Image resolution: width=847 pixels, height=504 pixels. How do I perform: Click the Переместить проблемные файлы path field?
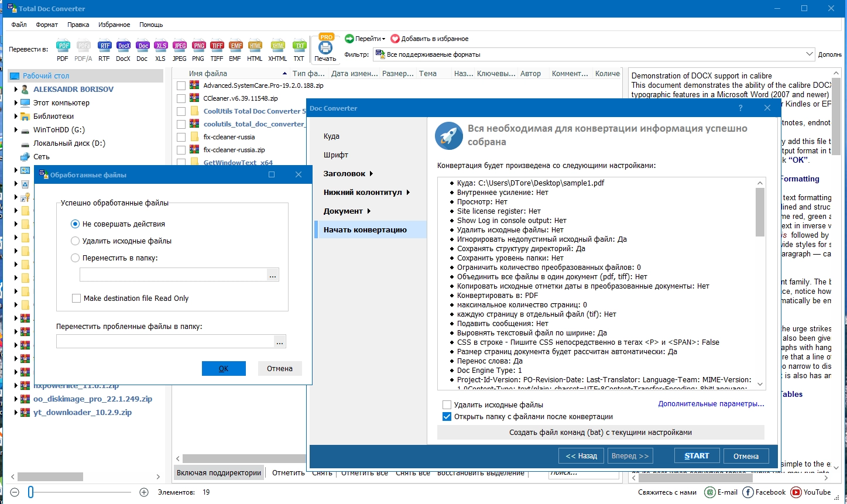164,341
